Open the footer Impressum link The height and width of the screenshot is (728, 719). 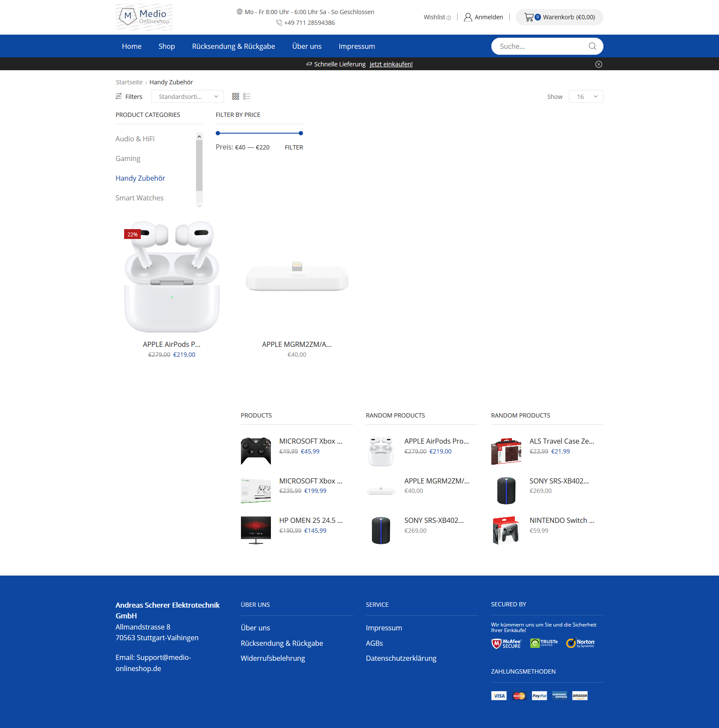[384, 628]
